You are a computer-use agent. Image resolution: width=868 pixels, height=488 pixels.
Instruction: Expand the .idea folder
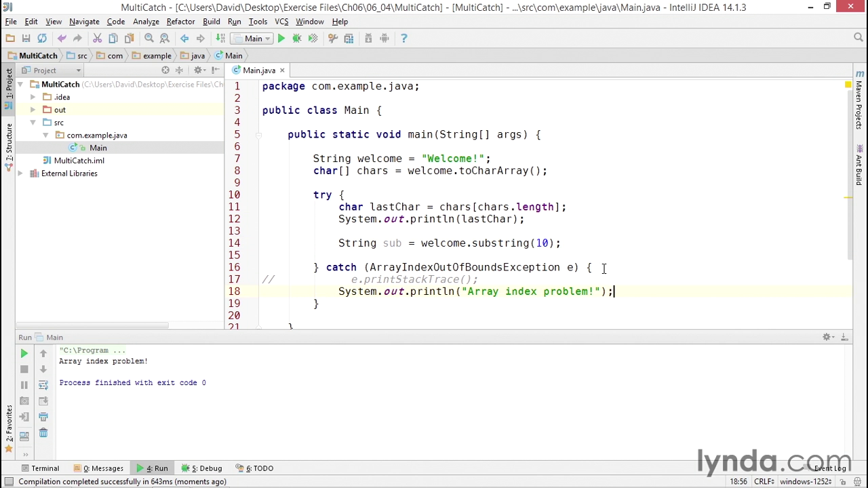[x=33, y=97]
